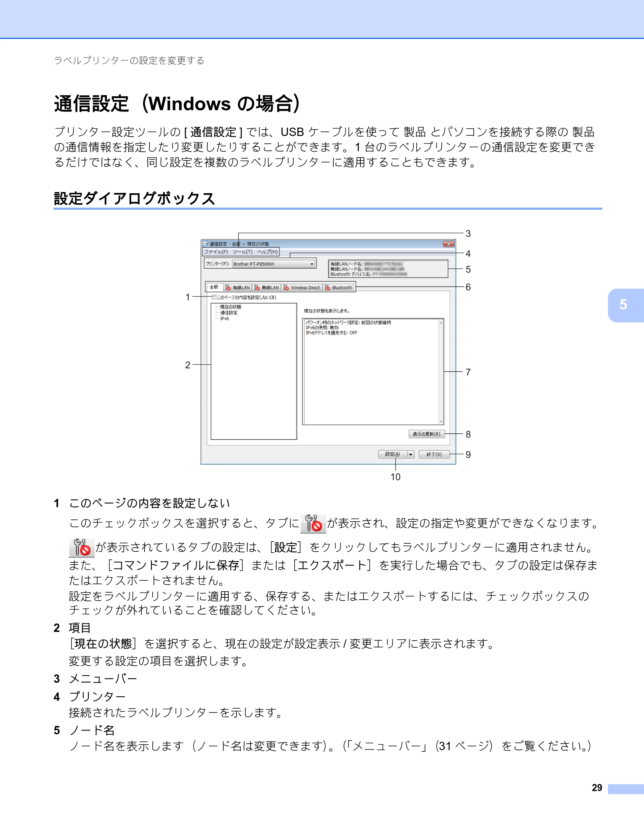Close the 通信設定 dialog window

tap(449, 244)
